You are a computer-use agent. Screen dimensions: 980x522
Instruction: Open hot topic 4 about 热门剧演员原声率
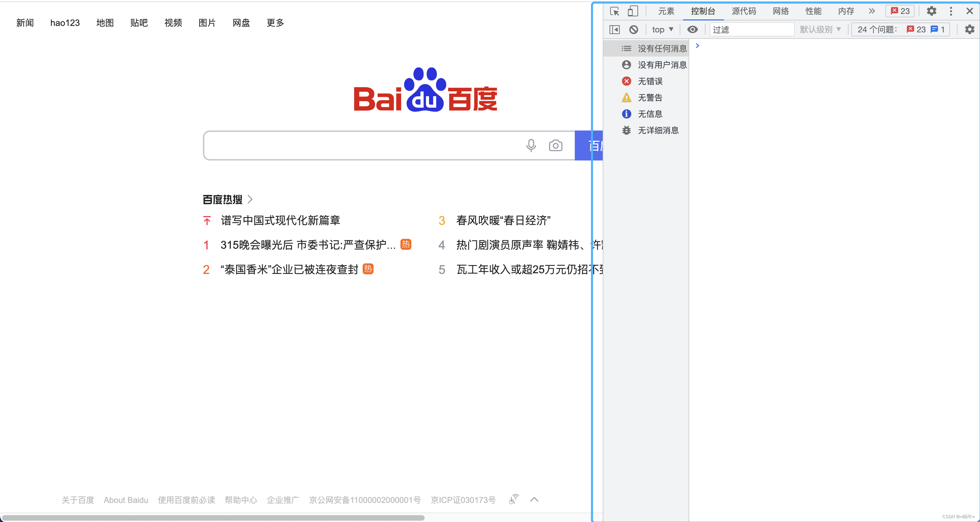529,245
